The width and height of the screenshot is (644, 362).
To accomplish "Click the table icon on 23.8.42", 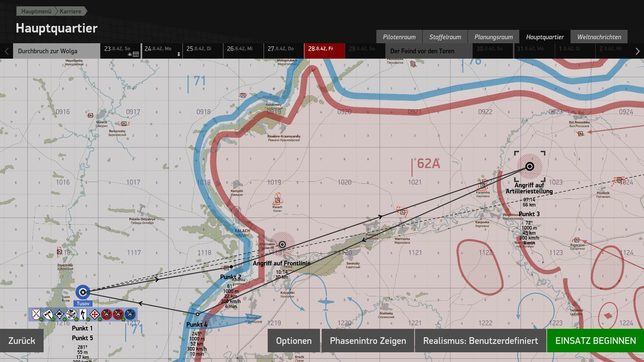I will 136,54.
